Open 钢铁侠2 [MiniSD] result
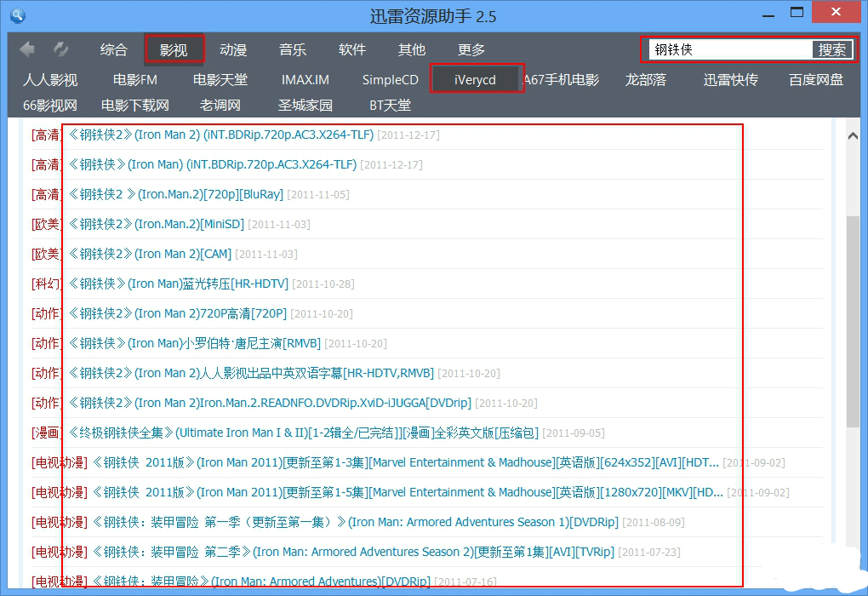This screenshot has width=868, height=596. [157, 224]
